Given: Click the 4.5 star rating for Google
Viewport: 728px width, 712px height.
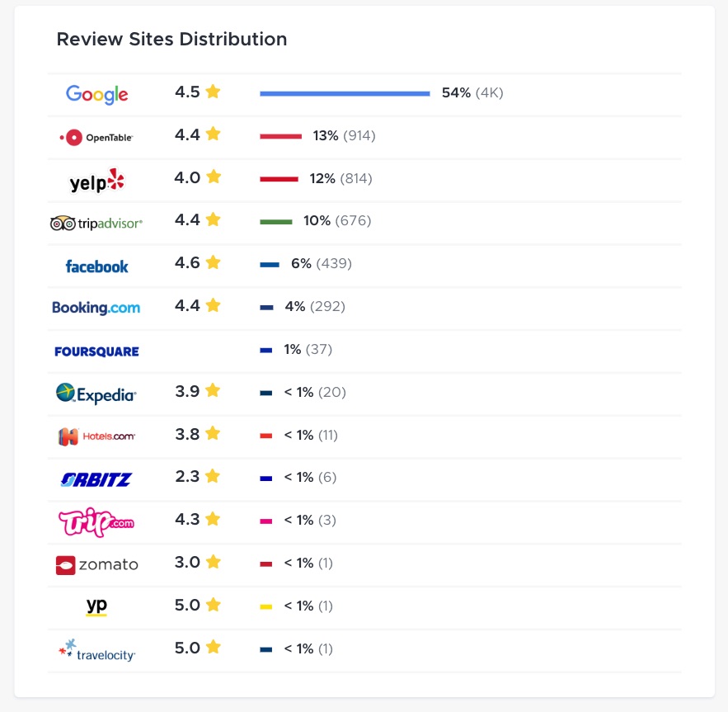Looking at the screenshot, I should [197, 92].
